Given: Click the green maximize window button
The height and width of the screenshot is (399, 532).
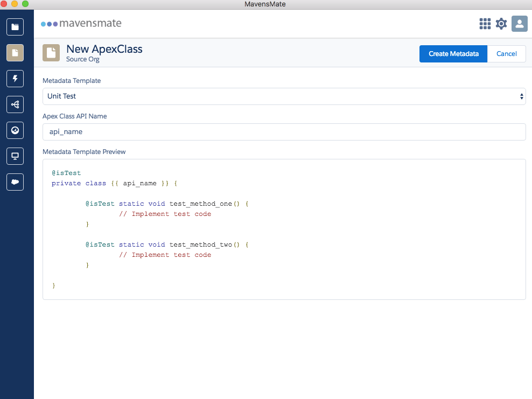Looking at the screenshot, I should [25, 4].
